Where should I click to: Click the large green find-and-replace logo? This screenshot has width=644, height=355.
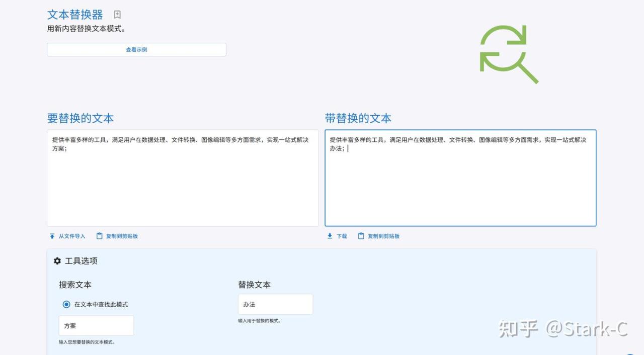point(508,54)
